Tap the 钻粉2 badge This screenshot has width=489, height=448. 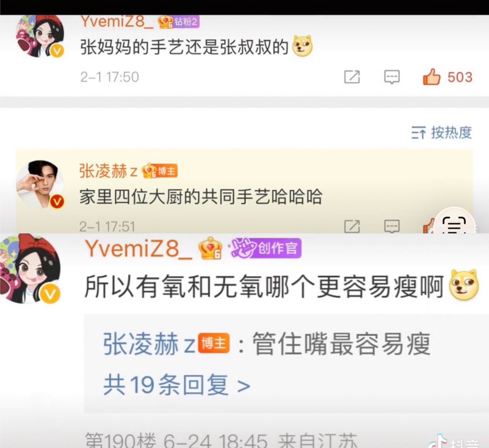tap(178, 22)
